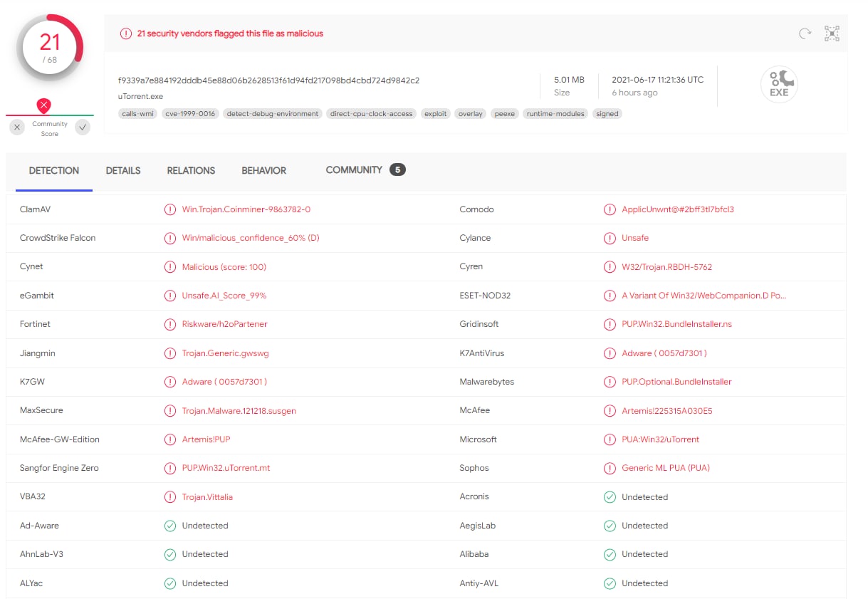Click Sophos alert icon
Viewport: 868px width, 599px height.
point(610,468)
